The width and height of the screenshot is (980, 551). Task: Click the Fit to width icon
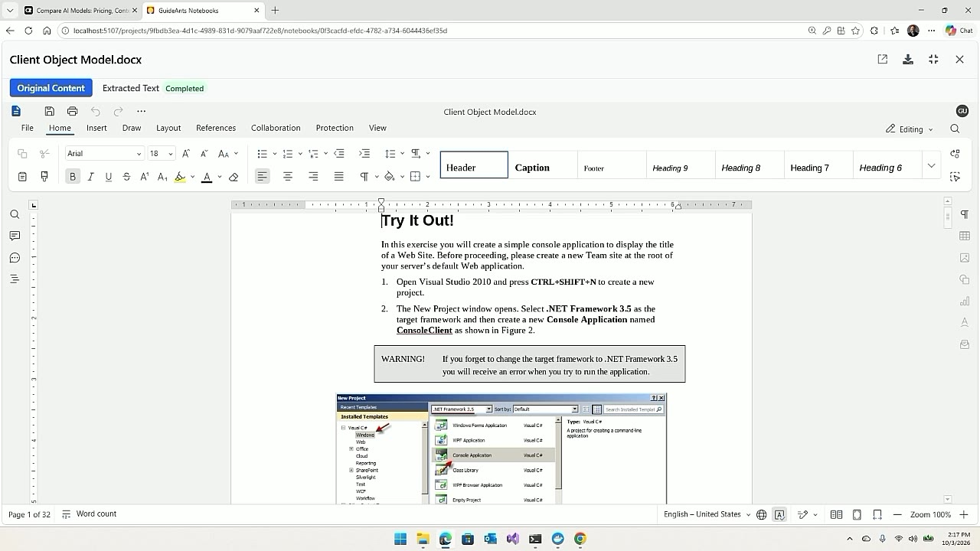pos(877,514)
